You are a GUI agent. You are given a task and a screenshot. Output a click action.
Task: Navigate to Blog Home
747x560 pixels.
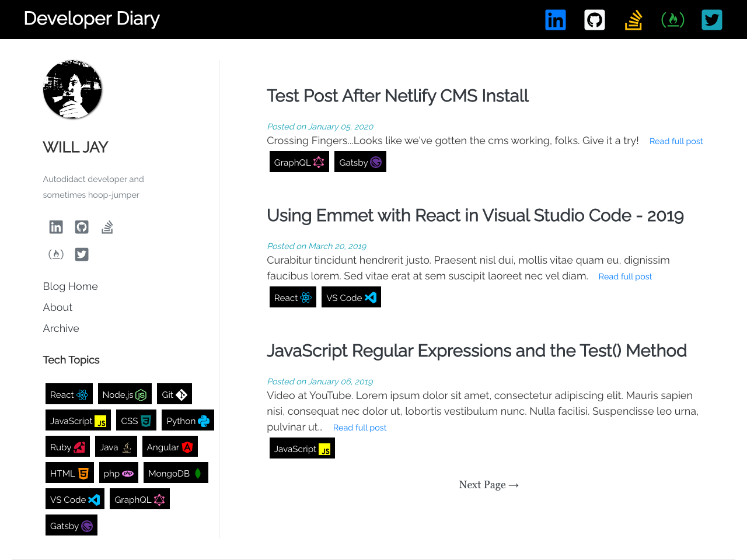pyautogui.click(x=70, y=286)
